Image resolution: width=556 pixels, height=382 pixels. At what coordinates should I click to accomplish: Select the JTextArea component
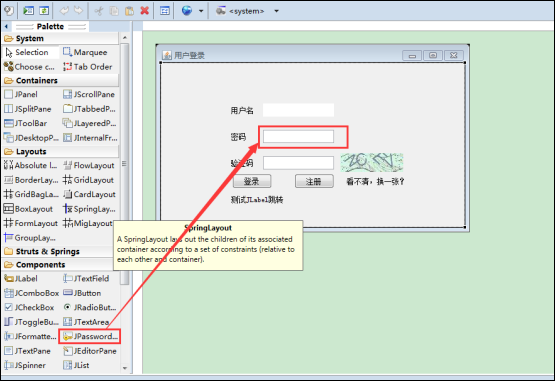(86, 322)
